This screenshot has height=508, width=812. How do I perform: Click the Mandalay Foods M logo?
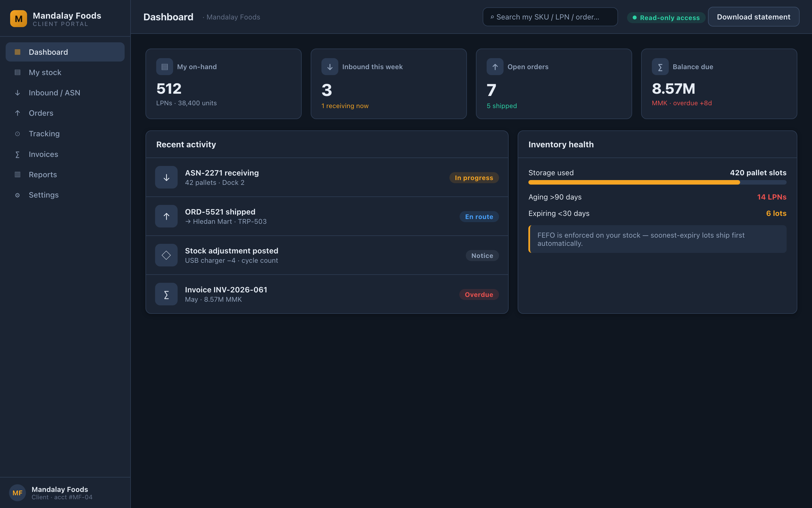coord(18,18)
